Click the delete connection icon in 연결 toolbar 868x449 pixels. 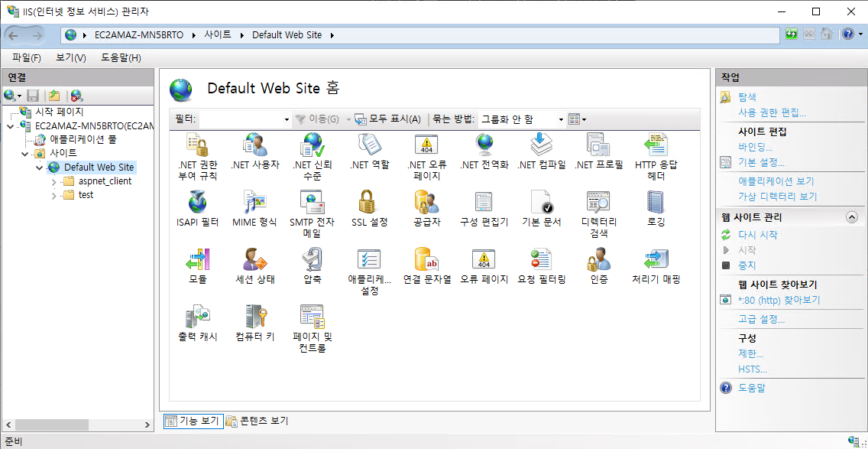[76, 96]
